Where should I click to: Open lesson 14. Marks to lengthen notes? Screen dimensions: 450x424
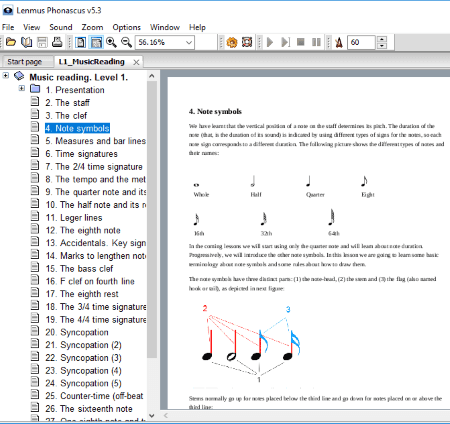pyautogui.click(x=96, y=256)
